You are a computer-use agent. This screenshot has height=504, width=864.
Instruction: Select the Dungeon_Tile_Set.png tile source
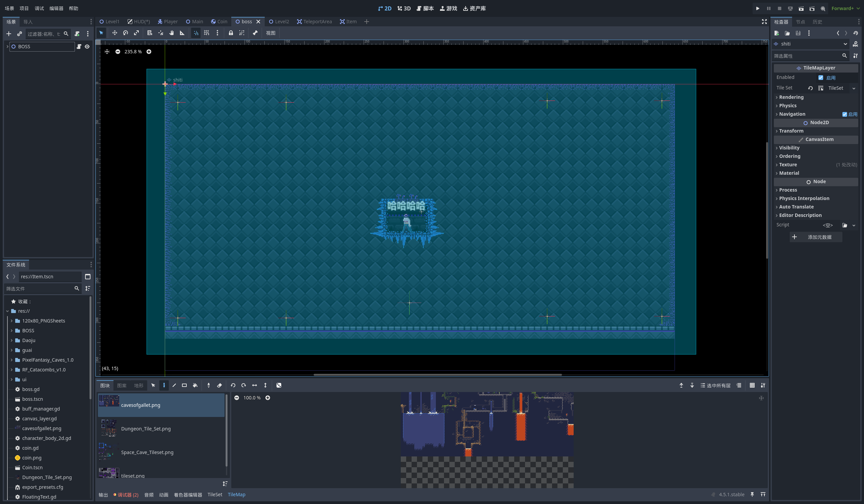[x=146, y=429]
